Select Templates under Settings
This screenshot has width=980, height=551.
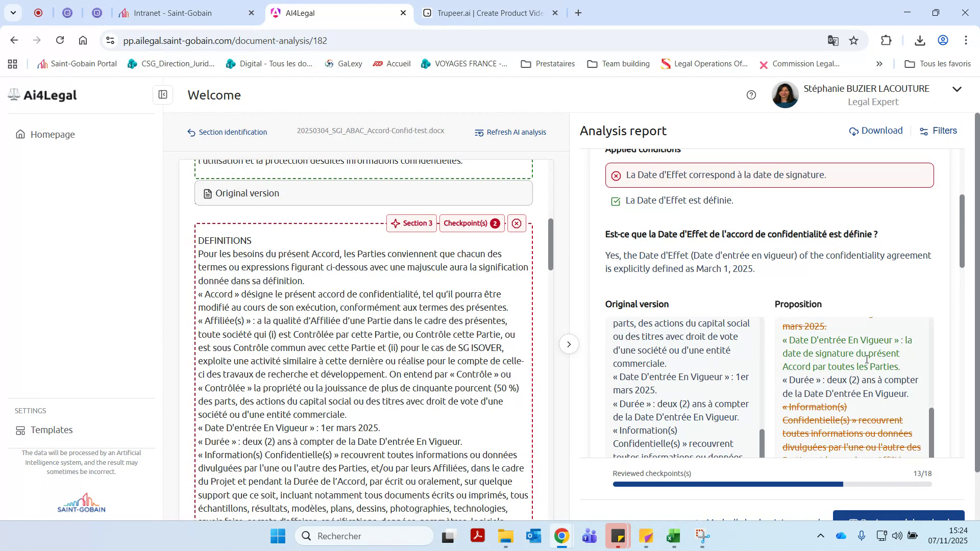pos(51,430)
